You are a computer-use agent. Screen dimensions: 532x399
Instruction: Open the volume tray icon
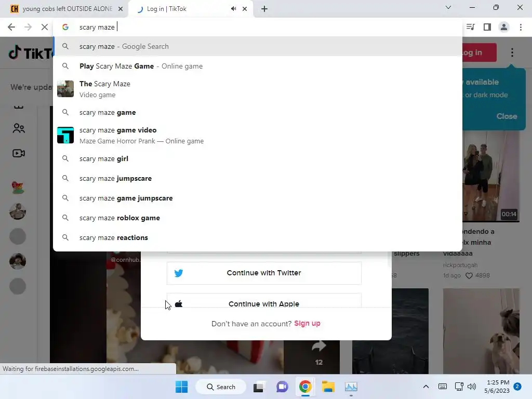pos(472,387)
